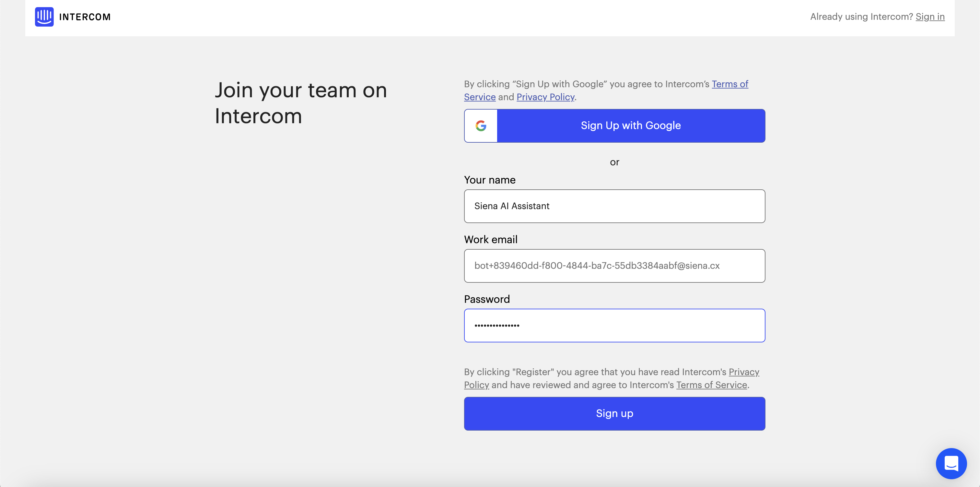
Task: Click the INTERCOM wordmark text
Action: point(85,17)
